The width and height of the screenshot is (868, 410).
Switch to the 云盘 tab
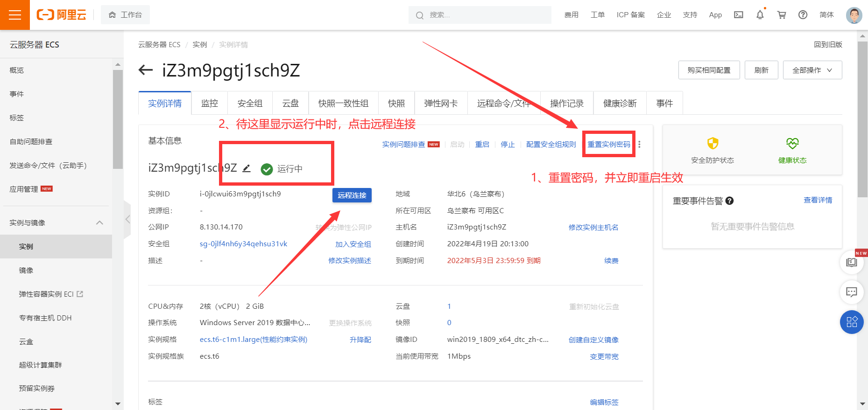(290, 103)
